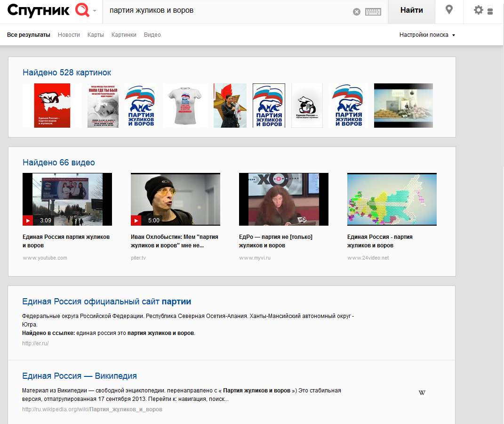Open the red bear map image thumbnail

(x=52, y=106)
